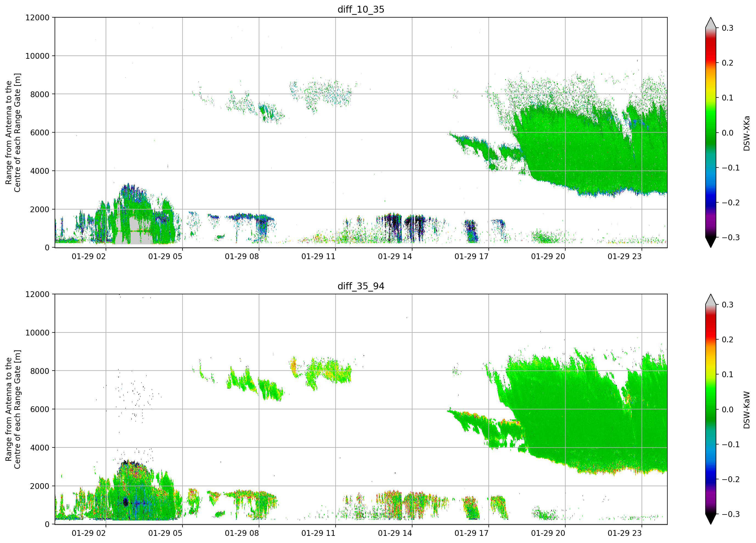Click '0.0' tick on DSW-KaW colorbar

[728, 410]
